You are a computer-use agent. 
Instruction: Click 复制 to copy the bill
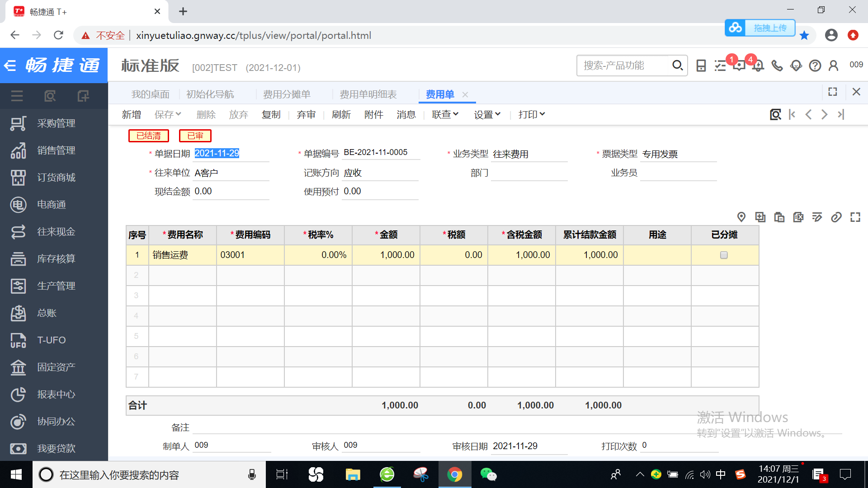click(x=271, y=115)
